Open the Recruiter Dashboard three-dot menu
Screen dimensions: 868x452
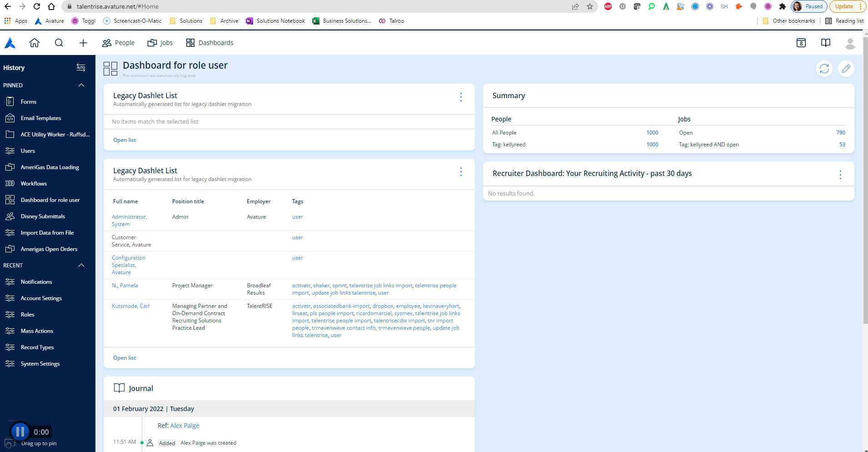tap(840, 175)
